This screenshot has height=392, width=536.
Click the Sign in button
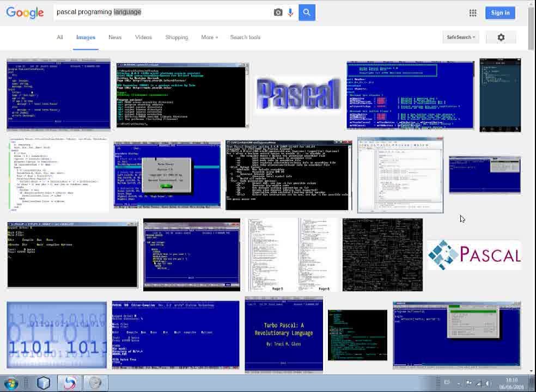click(x=500, y=13)
